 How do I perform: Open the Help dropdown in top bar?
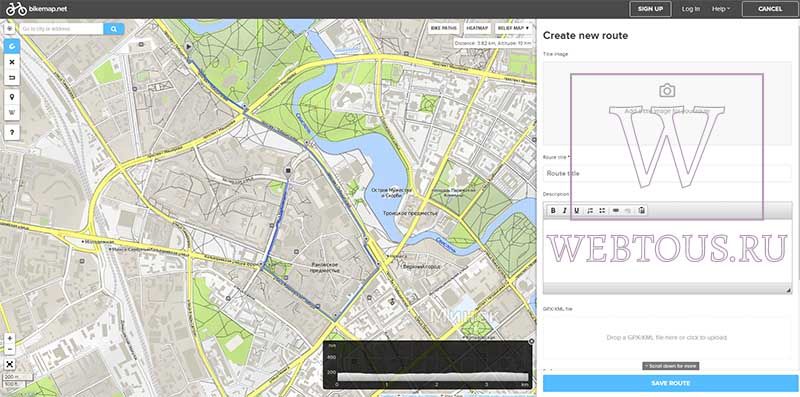pyautogui.click(x=721, y=9)
